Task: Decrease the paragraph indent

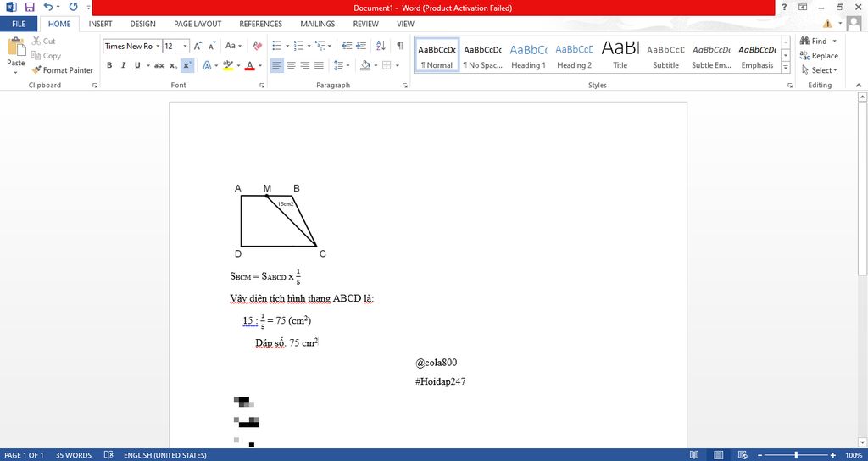Action: (347, 46)
